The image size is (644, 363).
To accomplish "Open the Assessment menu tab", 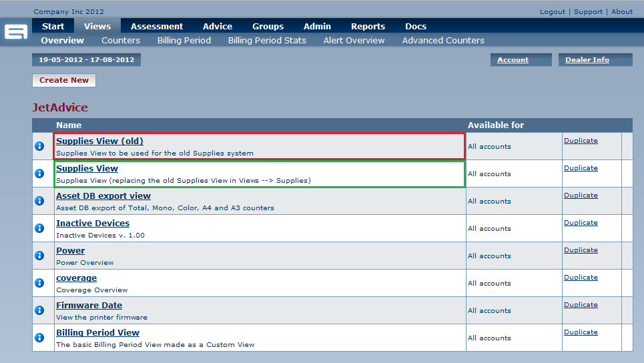I will click(x=157, y=27).
